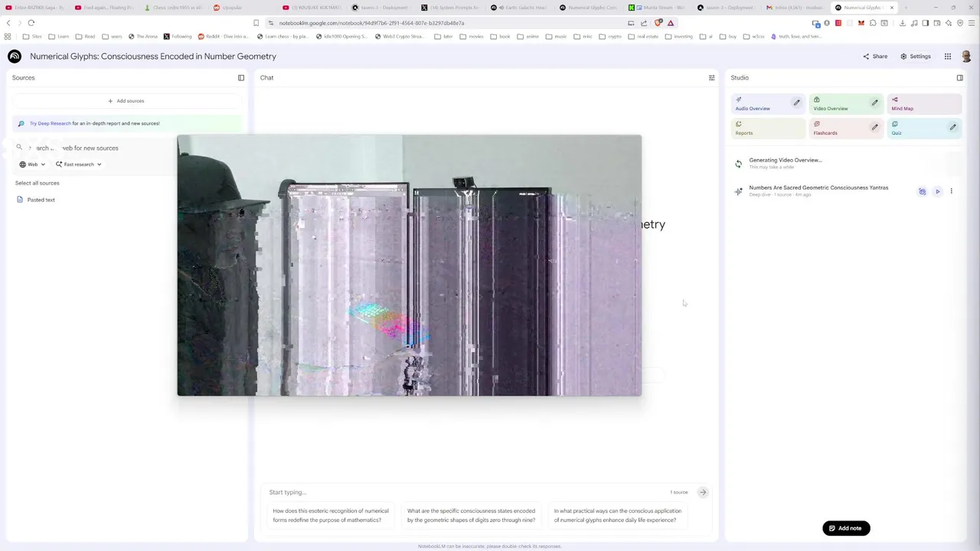Viewport: 980px width, 551px height.
Task: Switch to the Murda Stream tab
Action: [658, 8]
